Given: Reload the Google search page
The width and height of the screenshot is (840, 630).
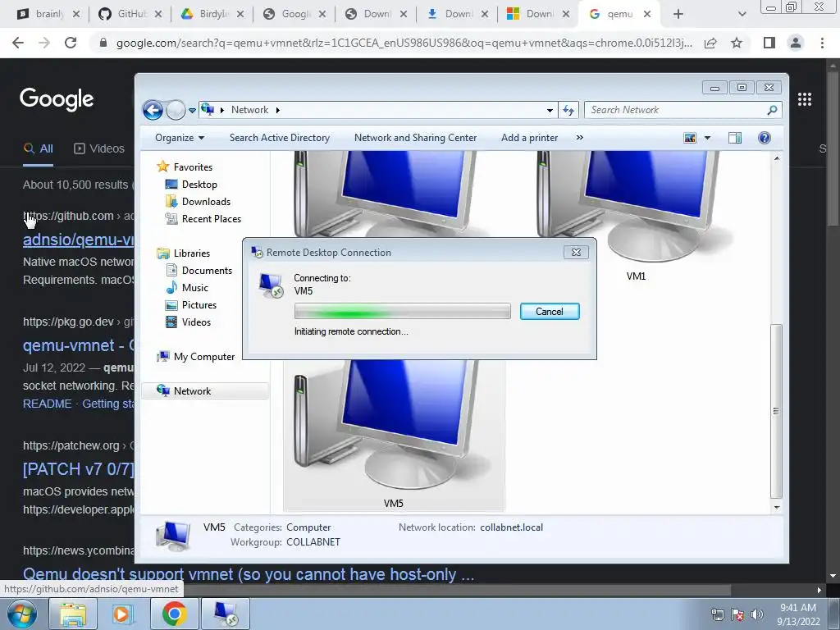Looking at the screenshot, I should coord(71,43).
